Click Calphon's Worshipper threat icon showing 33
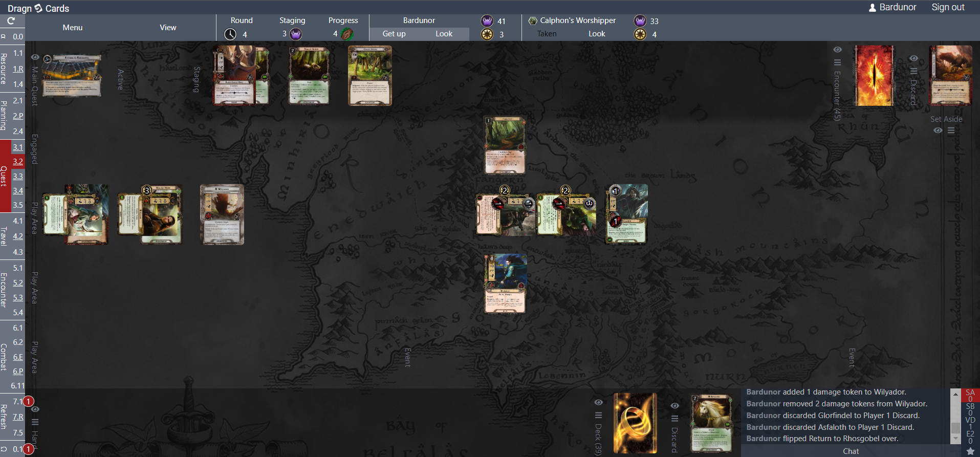This screenshot has height=457, width=980. (x=640, y=21)
